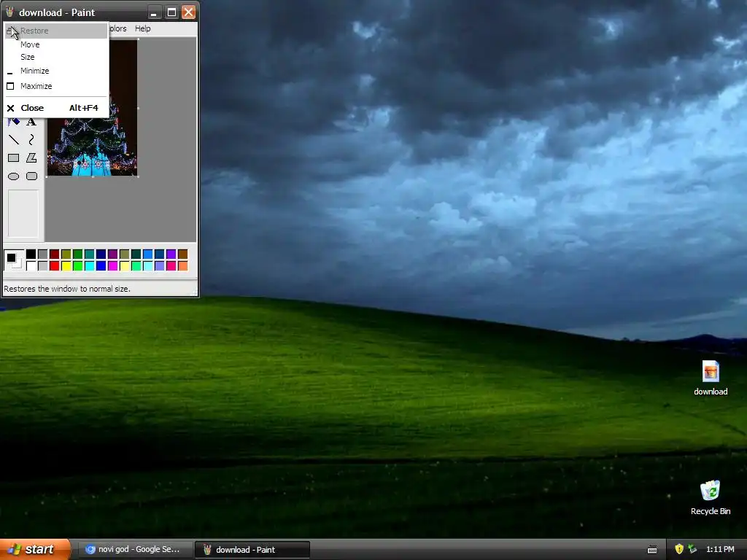
Task: Click the Safely Remove Hardware tray icon
Action: point(692,549)
